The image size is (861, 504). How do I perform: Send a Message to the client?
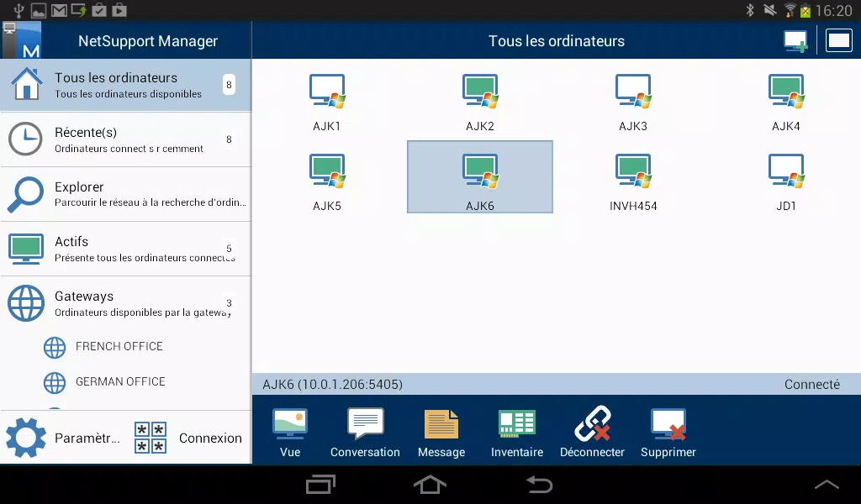(x=441, y=433)
